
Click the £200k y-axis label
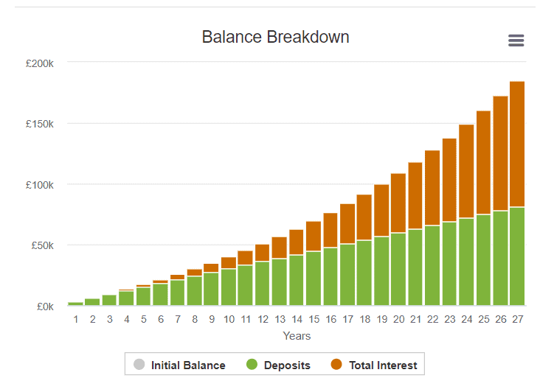click(x=39, y=63)
